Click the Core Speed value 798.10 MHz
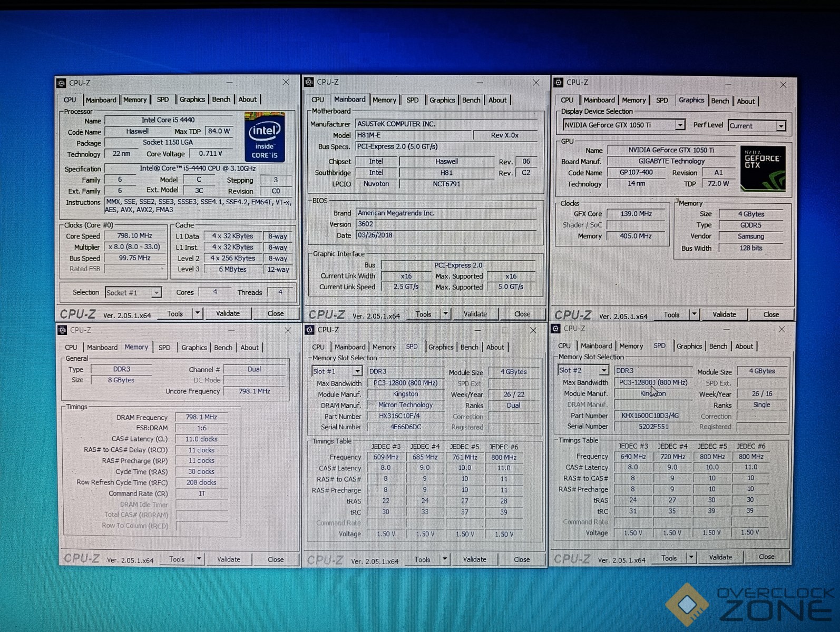The height and width of the screenshot is (632, 840). (135, 236)
